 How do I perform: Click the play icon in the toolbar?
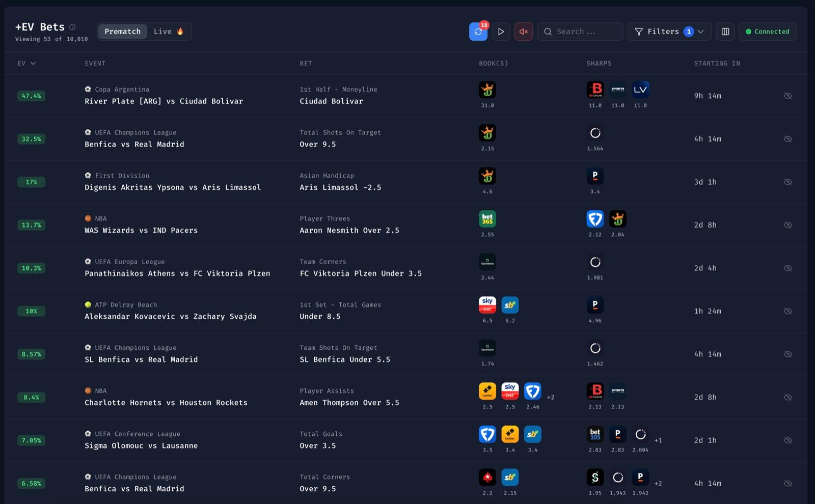click(501, 31)
